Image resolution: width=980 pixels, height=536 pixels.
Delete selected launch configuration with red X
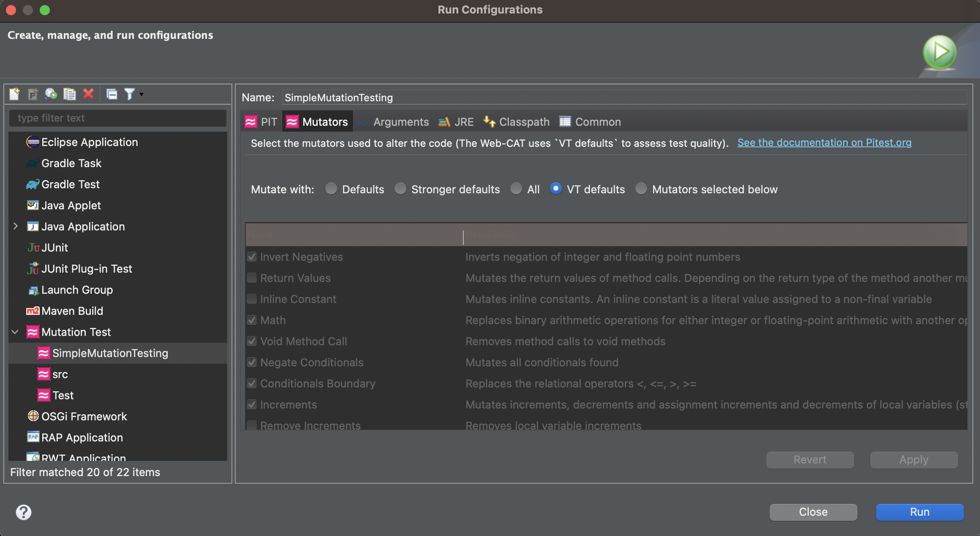[x=88, y=94]
